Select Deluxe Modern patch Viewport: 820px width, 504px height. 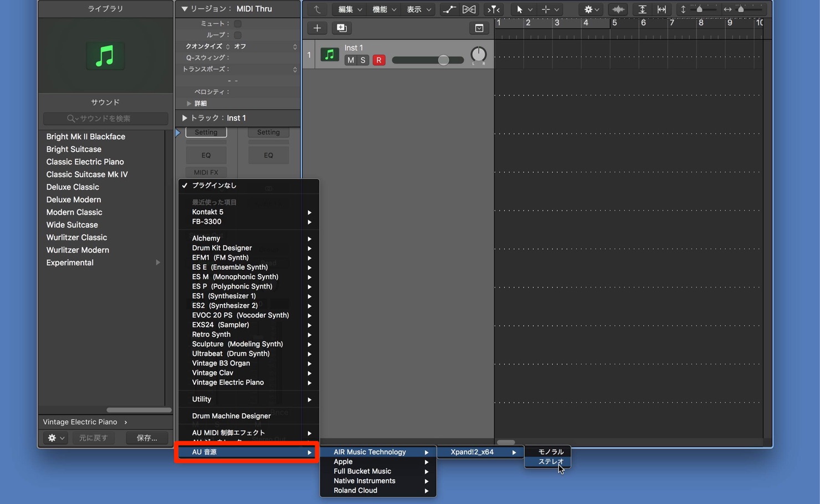[74, 200]
